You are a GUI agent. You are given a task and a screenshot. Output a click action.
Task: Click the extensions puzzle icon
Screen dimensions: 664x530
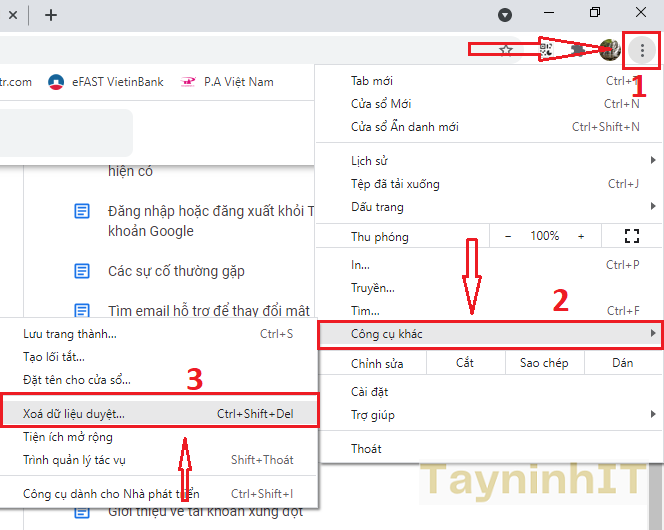pyautogui.click(x=578, y=49)
